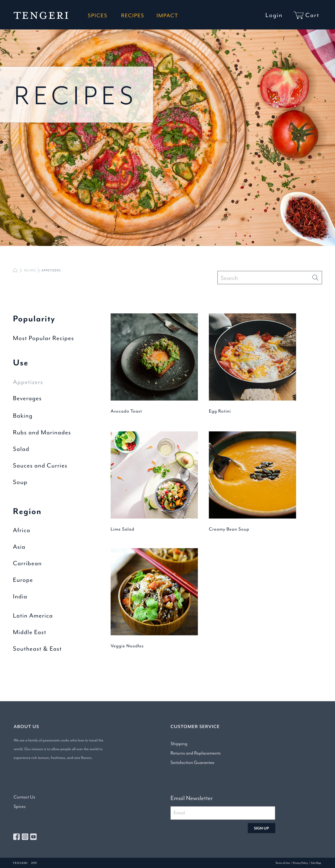
Task: Focus the Email newsletter field
Action: coord(223,813)
